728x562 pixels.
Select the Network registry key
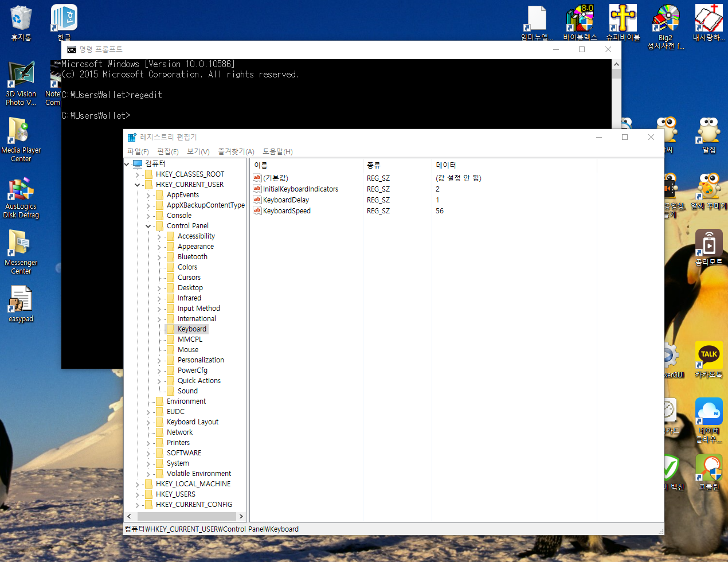coord(179,432)
